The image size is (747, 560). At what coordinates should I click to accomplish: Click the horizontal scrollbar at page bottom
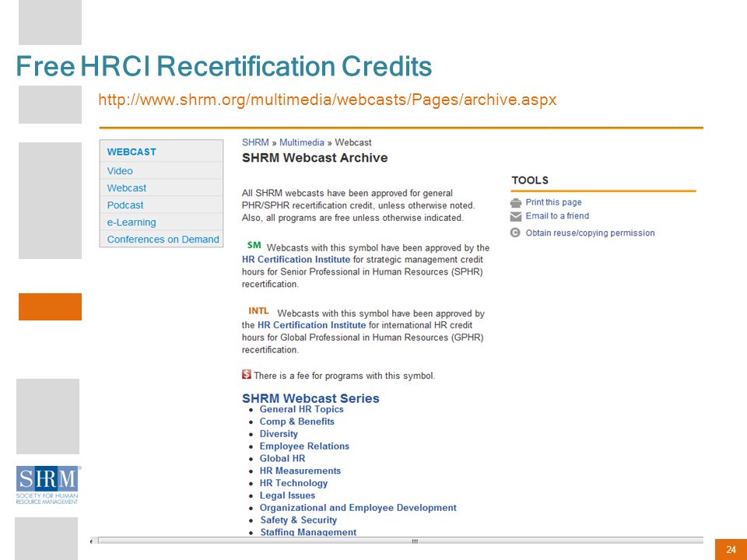coord(400,541)
